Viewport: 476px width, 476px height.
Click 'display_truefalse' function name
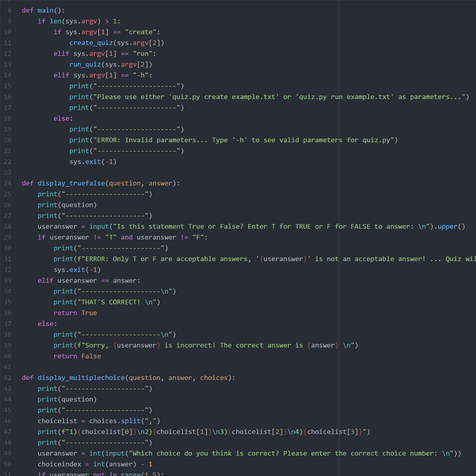click(71, 183)
